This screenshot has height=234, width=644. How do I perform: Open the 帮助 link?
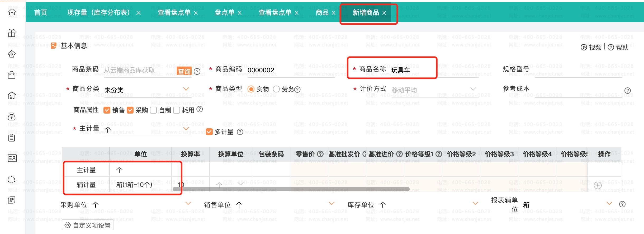[618, 47]
